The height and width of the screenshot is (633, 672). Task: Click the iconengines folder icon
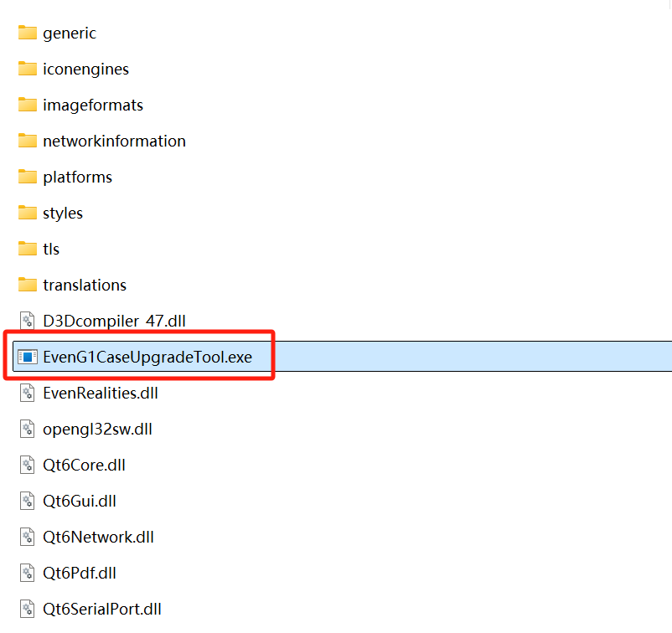coord(28,69)
